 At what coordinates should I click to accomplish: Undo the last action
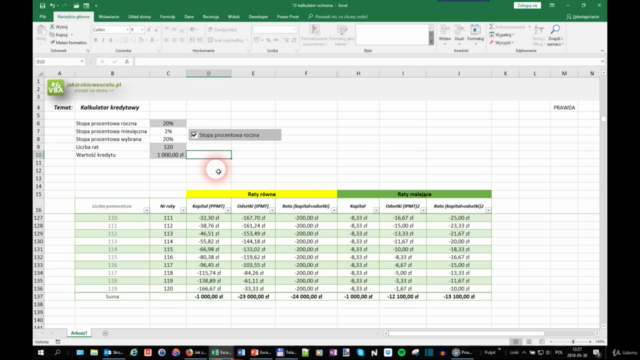point(52,6)
